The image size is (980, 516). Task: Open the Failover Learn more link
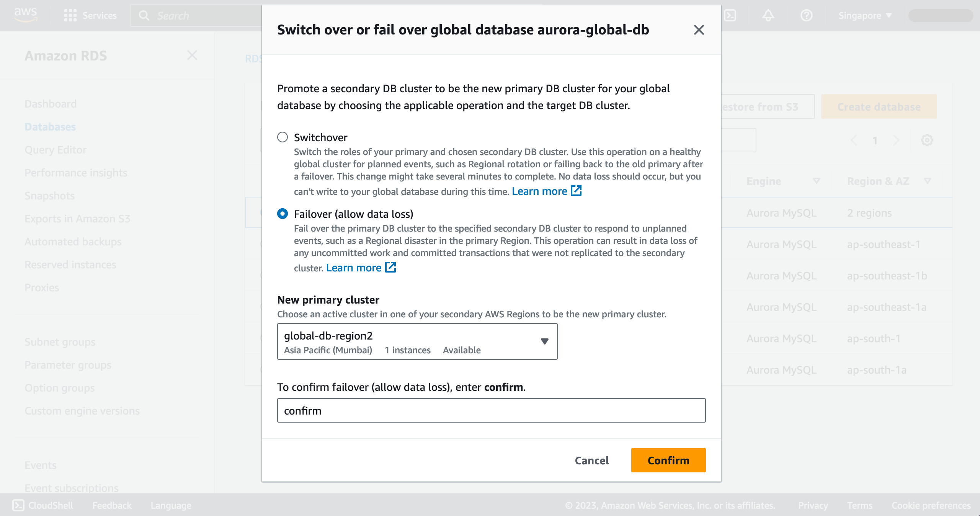point(354,268)
